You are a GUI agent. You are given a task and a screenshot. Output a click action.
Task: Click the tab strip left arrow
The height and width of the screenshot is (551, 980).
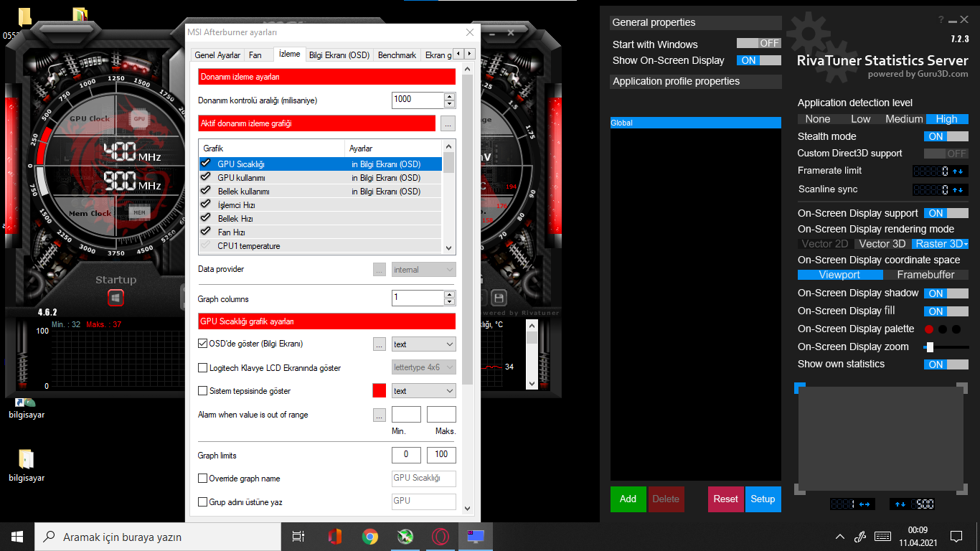pos(458,54)
